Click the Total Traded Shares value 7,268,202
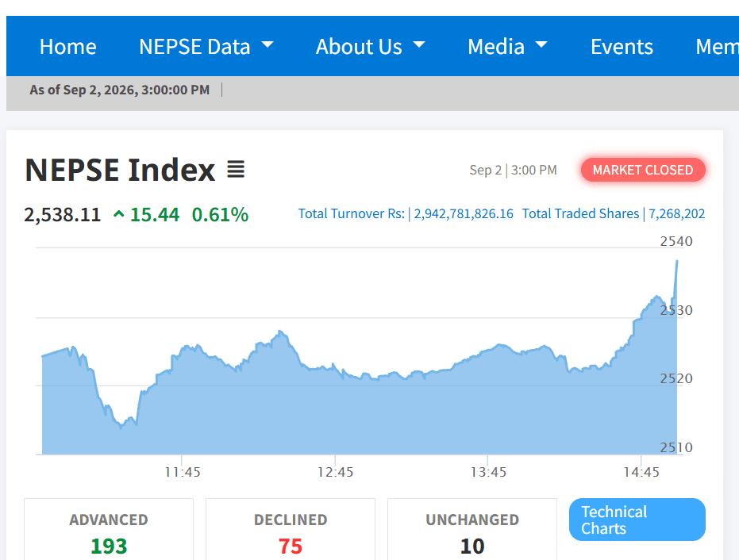This screenshot has width=739, height=560. point(677,214)
